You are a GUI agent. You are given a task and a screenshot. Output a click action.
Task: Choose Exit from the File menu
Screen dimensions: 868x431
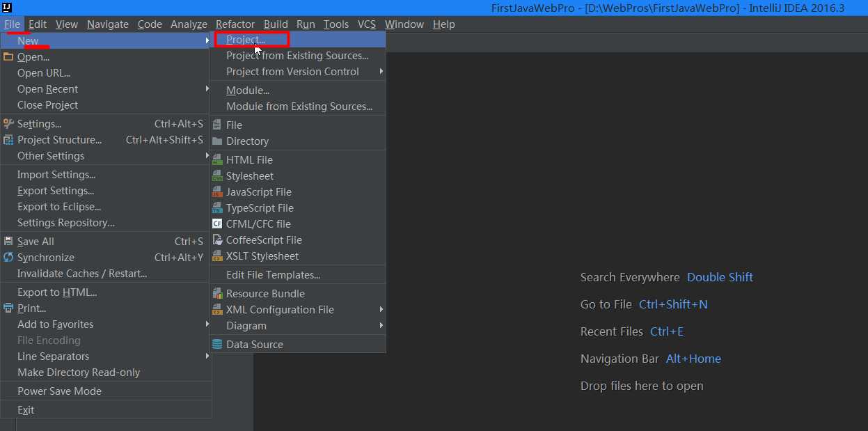[105, 410]
